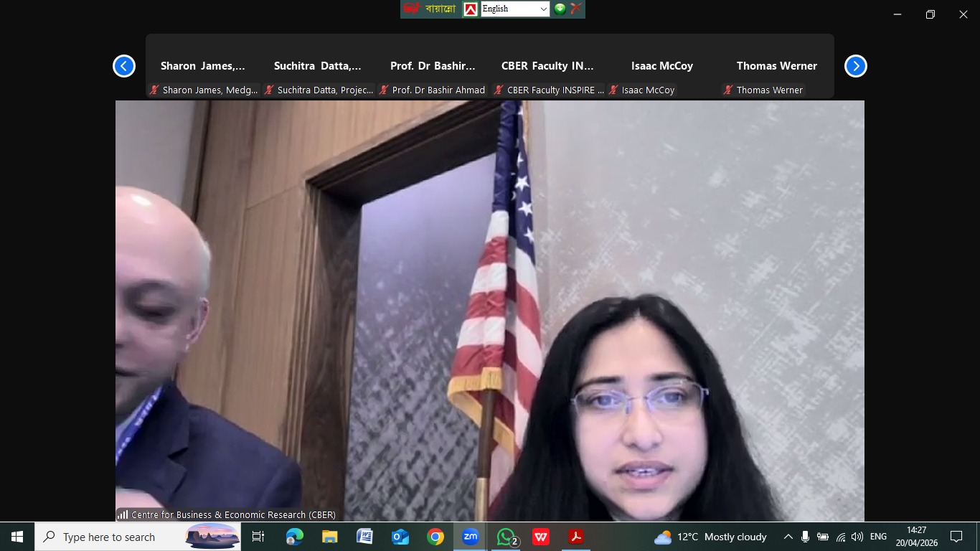Click the red Bijoy logo square icon
The image size is (980, 551).
[470, 9]
